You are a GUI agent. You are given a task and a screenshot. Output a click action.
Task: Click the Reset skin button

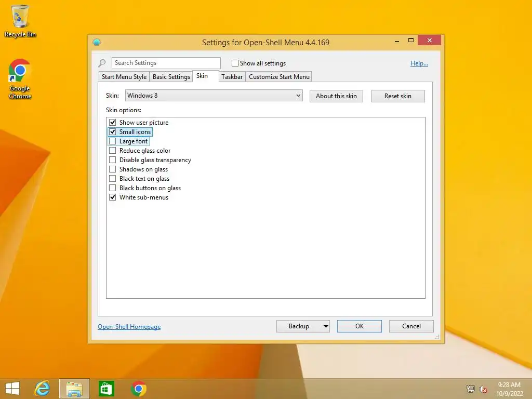coord(398,96)
